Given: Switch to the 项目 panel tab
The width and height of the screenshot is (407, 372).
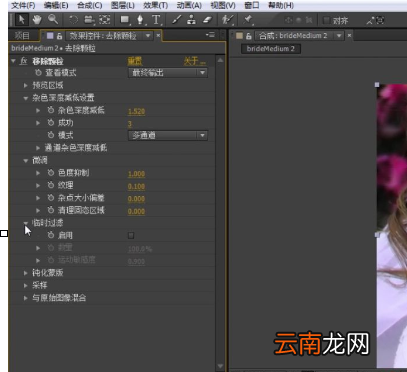Looking at the screenshot, I should coord(22,36).
